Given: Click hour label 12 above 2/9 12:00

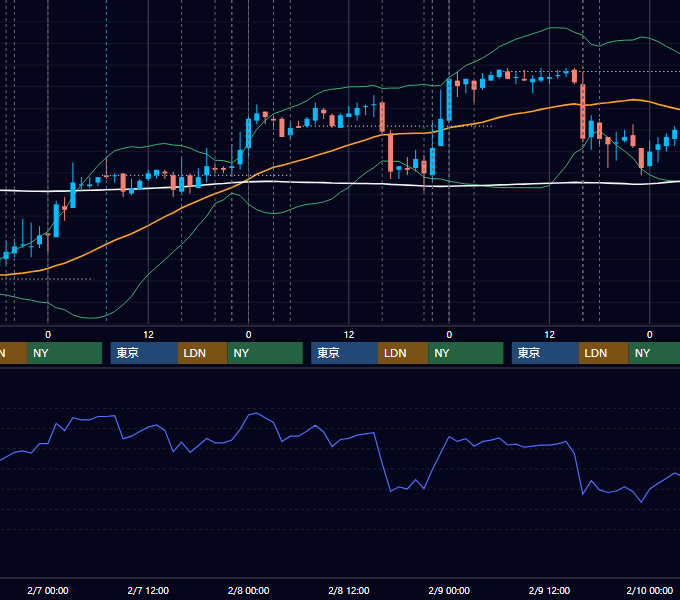Looking at the screenshot, I should click(x=549, y=335).
